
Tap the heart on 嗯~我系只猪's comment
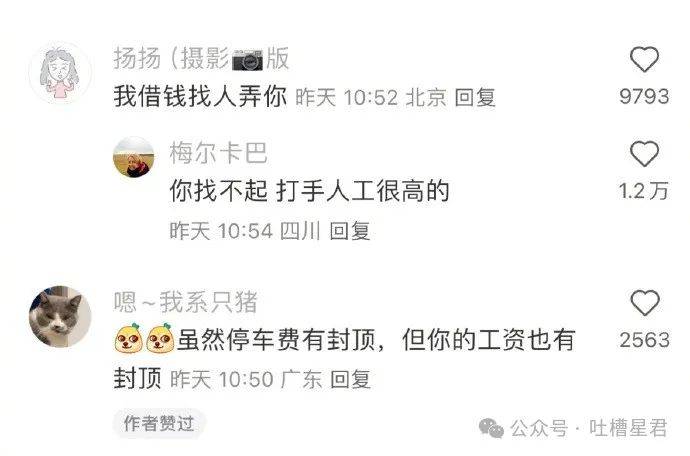(644, 303)
